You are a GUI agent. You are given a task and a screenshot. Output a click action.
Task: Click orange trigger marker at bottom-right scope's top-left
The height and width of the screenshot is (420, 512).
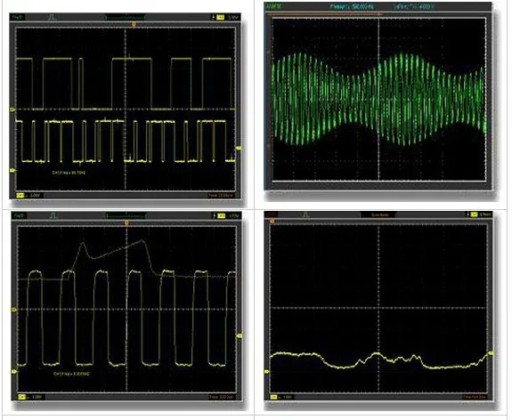tap(272, 222)
